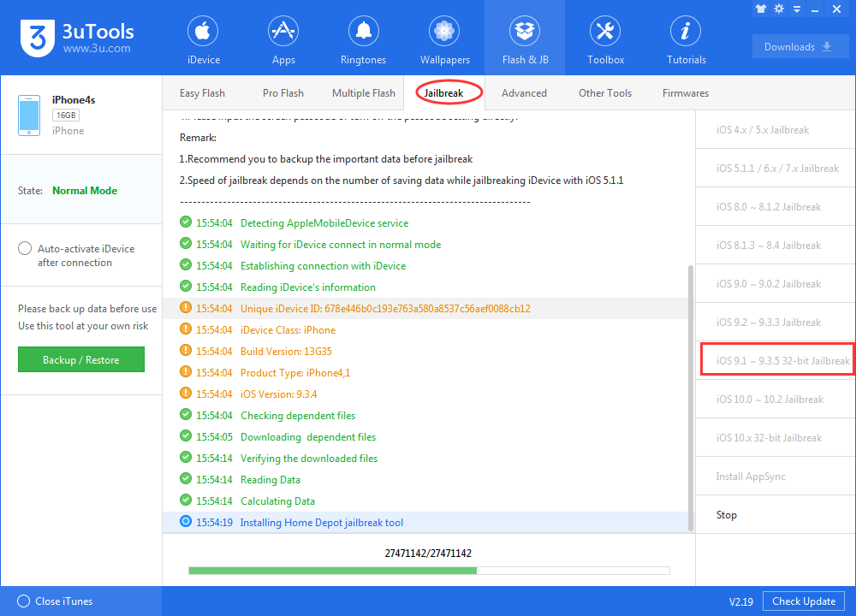Screen dimensions: 856x616
Task: Choose iOS 10.0 ~ 10.2 Jailbreak
Action: click(x=776, y=400)
